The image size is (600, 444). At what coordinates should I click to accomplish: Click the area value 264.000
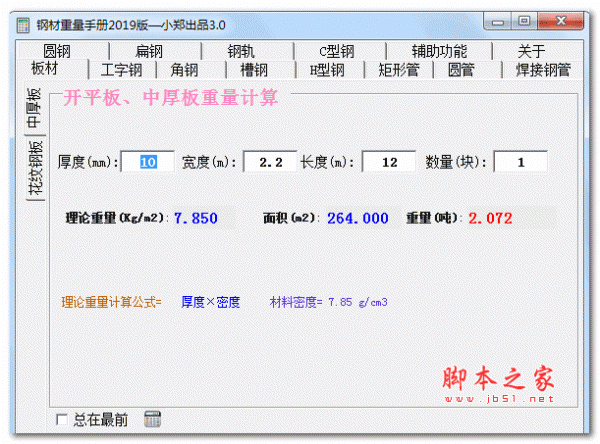358,218
